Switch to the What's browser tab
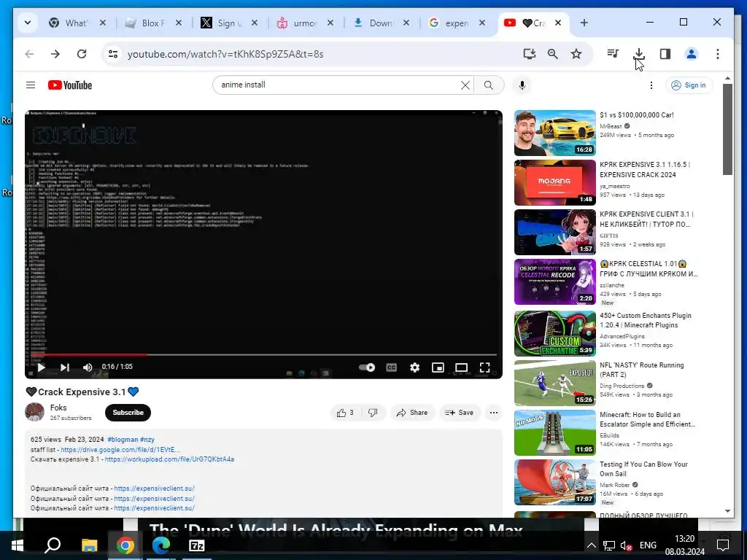The image size is (747, 560). click(77, 23)
